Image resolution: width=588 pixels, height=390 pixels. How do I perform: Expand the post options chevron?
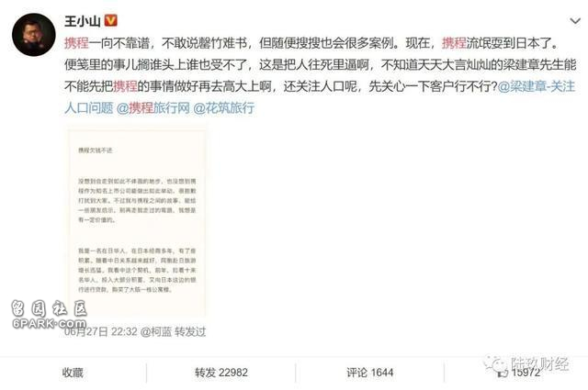[x=575, y=21]
